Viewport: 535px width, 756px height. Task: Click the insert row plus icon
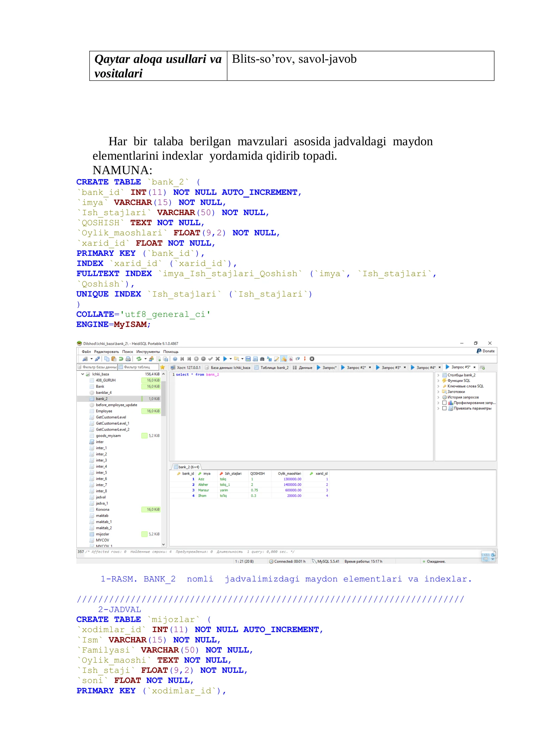pyautogui.click(x=196, y=359)
